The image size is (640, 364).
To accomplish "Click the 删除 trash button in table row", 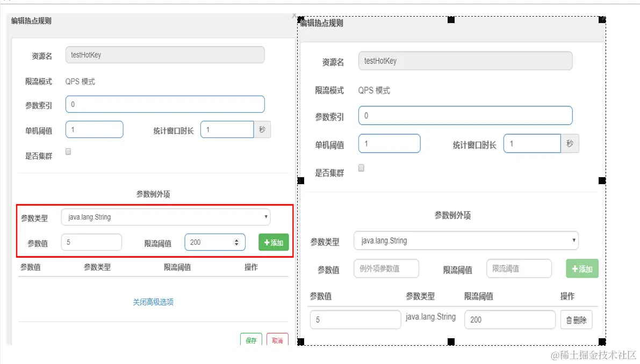I will (x=577, y=320).
